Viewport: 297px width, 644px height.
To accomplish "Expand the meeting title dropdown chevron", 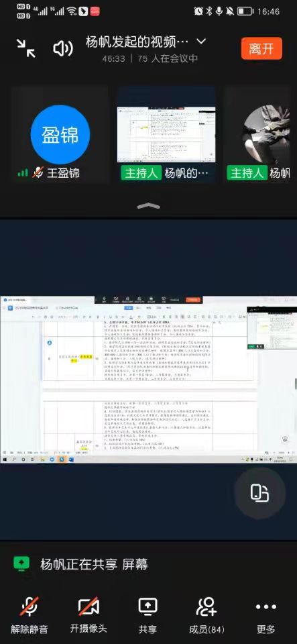I will coord(201,41).
